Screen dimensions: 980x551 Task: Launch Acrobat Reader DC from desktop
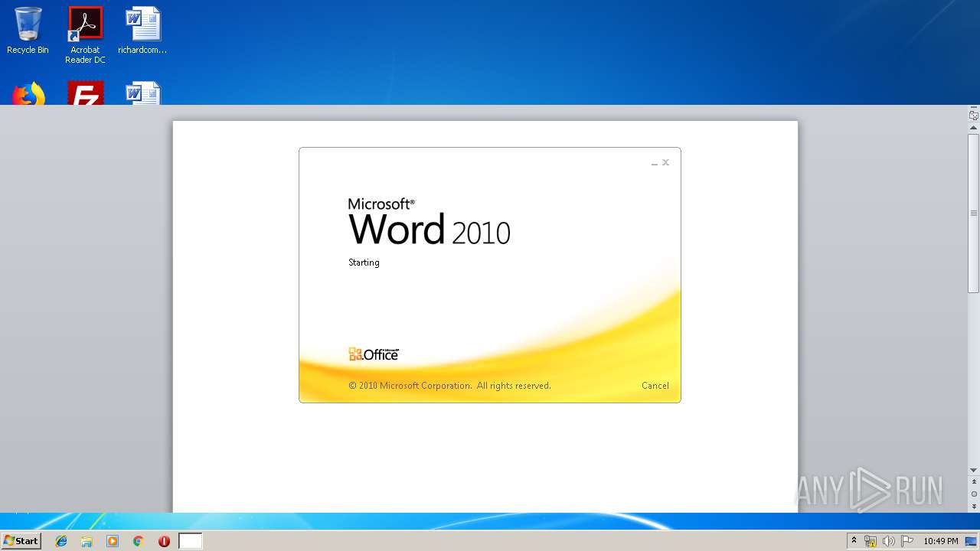click(85, 35)
